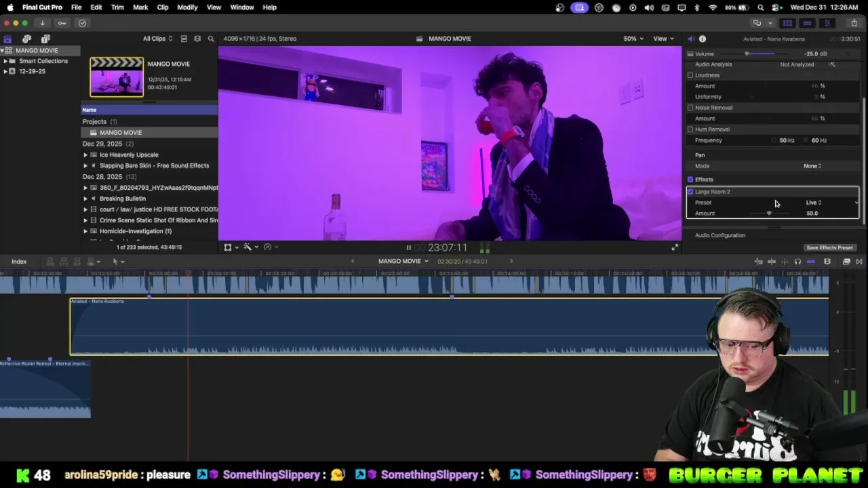Enable the Noise Removal checkbox

click(690, 108)
